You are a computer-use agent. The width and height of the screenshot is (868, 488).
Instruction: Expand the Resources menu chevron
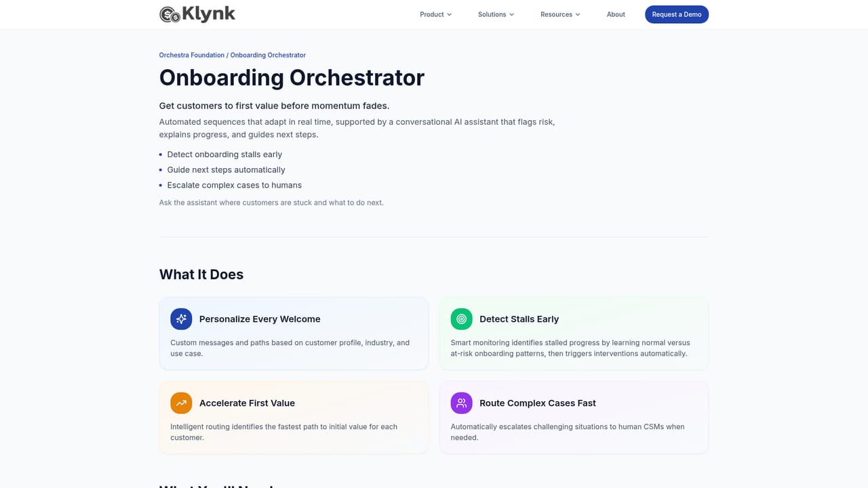tap(578, 14)
